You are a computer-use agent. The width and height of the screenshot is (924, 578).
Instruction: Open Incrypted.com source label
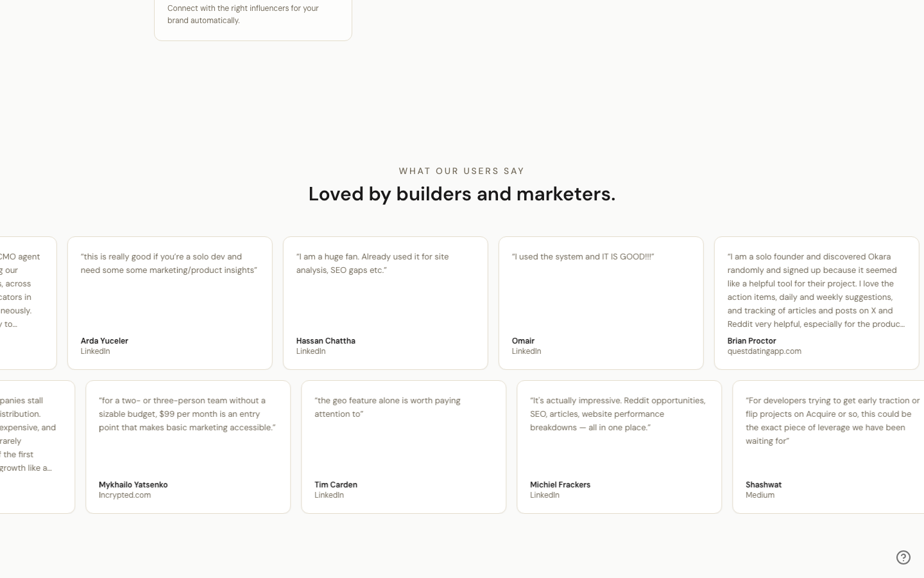point(124,495)
